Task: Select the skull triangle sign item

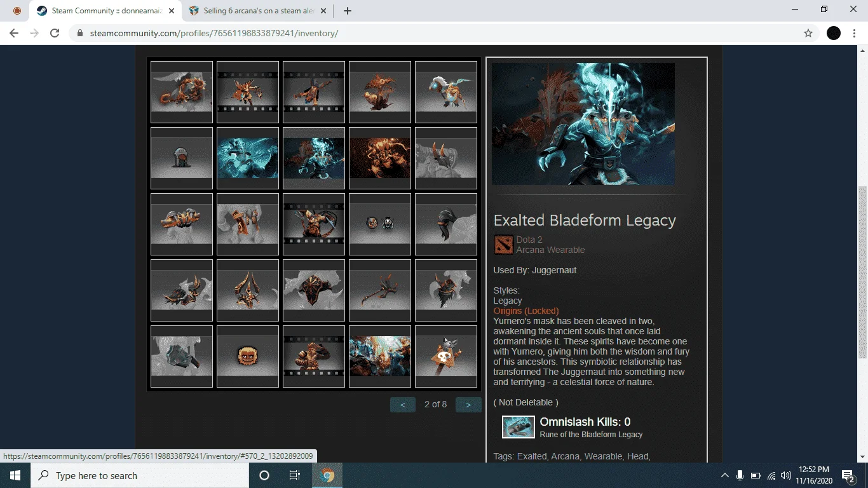Action: coord(446,356)
